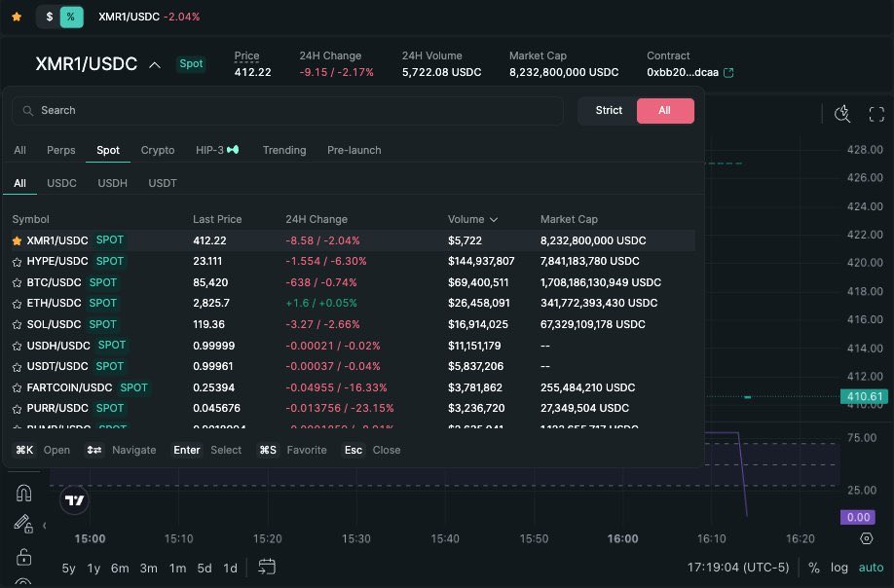The height and width of the screenshot is (588, 894).
Task: Open contract address external link icon
Action: 728,72
